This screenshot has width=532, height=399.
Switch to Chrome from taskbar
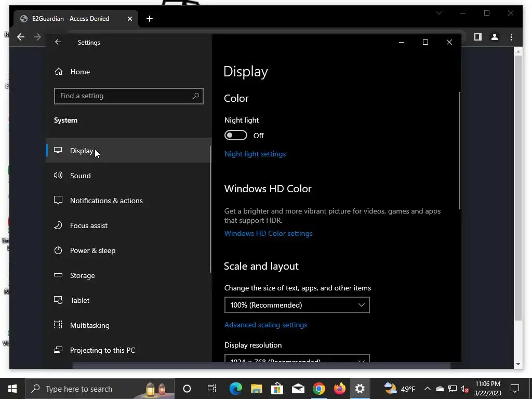click(318, 389)
